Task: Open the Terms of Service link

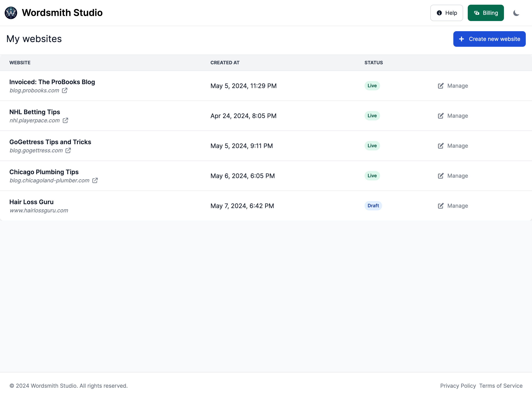Action: (500, 386)
